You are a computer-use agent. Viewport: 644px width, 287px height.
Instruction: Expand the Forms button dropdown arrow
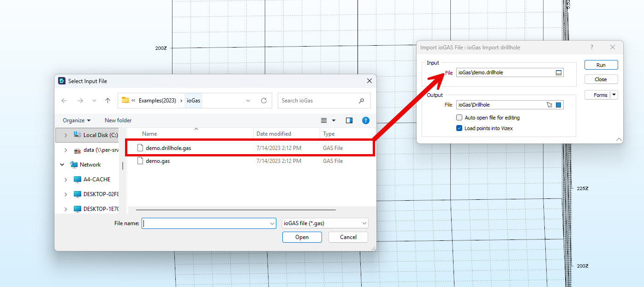614,95
